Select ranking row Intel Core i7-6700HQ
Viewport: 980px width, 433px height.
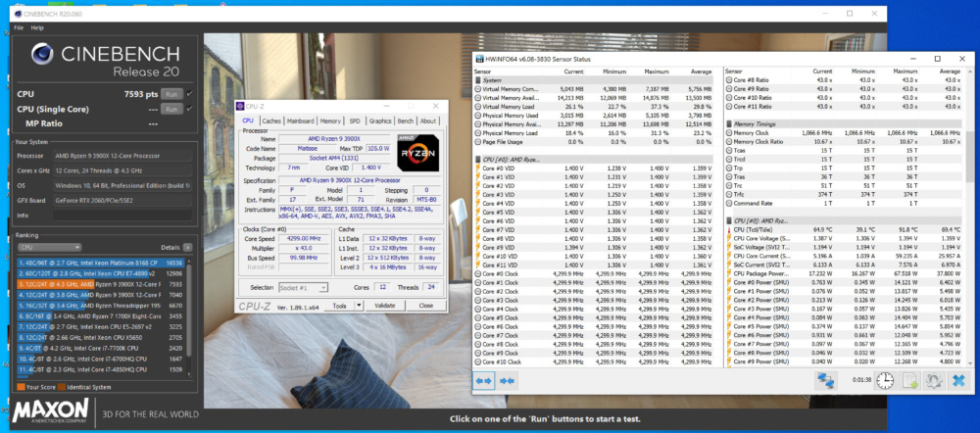point(101,359)
